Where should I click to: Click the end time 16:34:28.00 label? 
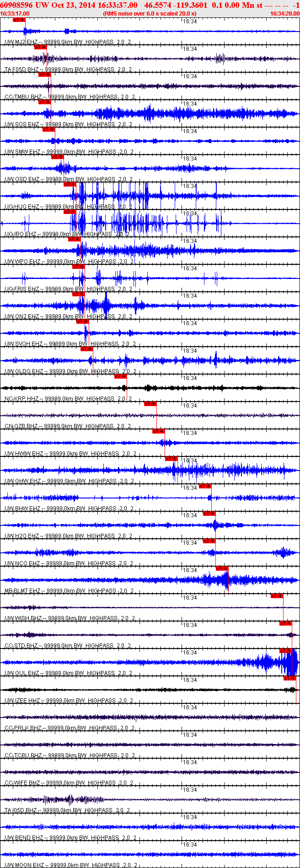coord(284,14)
